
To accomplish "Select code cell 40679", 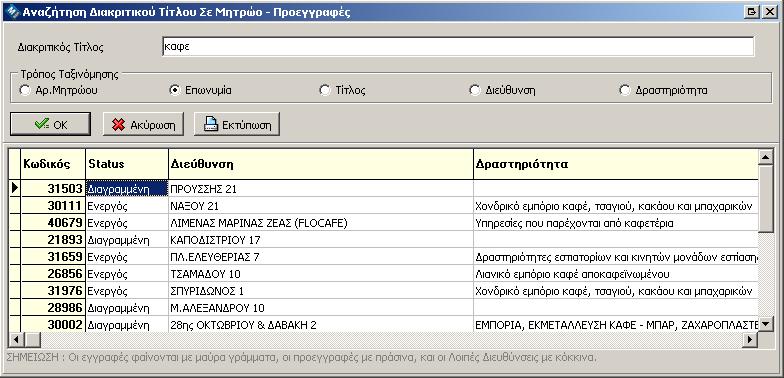I will pos(53,223).
